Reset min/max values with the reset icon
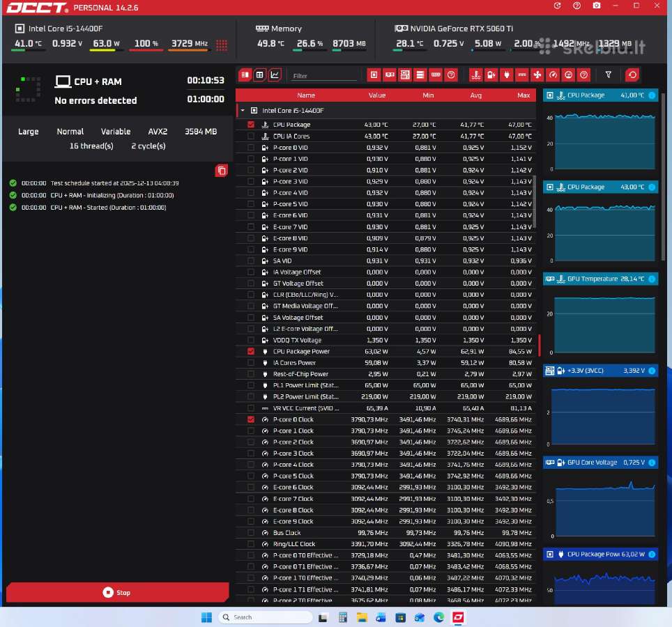The image size is (672, 627). pos(632,75)
